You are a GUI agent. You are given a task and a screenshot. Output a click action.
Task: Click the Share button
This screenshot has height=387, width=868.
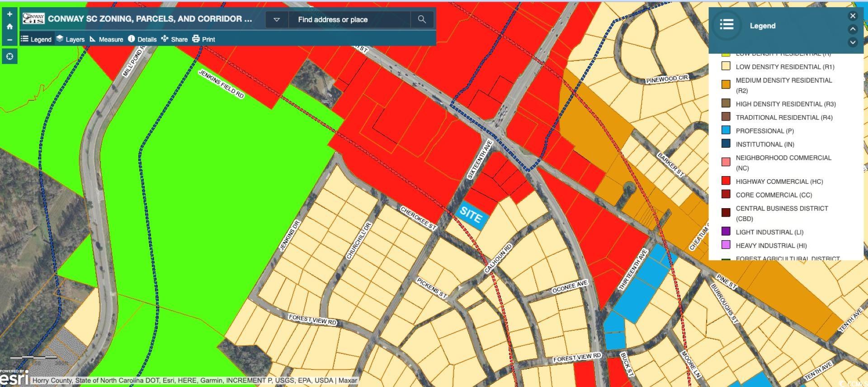tap(174, 39)
